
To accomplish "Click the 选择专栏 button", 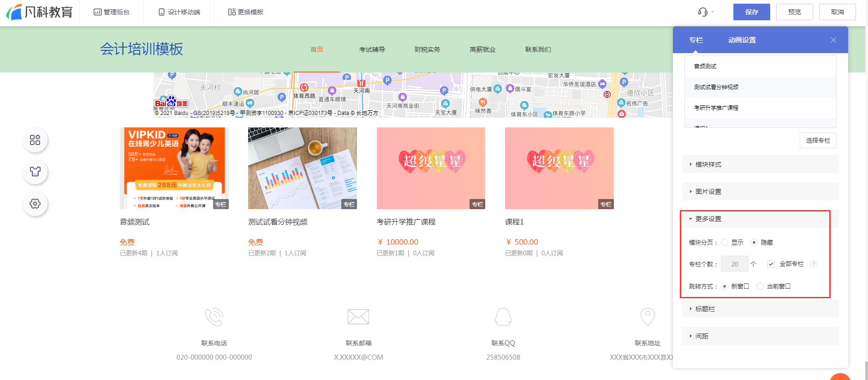I will pyautogui.click(x=818, y=140).
